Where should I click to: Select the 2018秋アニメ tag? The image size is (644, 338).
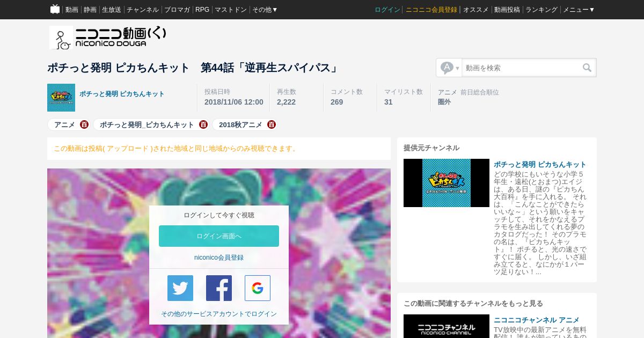tap(240, 124)
